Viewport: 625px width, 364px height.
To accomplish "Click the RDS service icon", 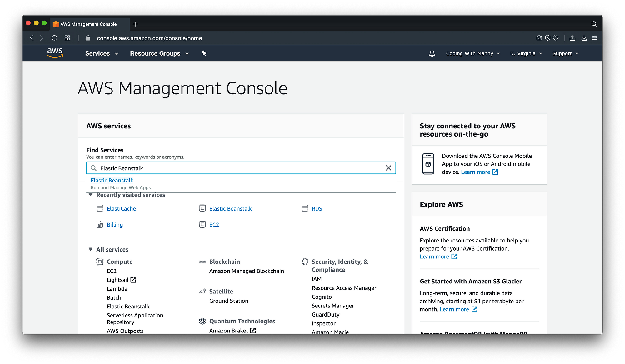I will tap(304, 208).
